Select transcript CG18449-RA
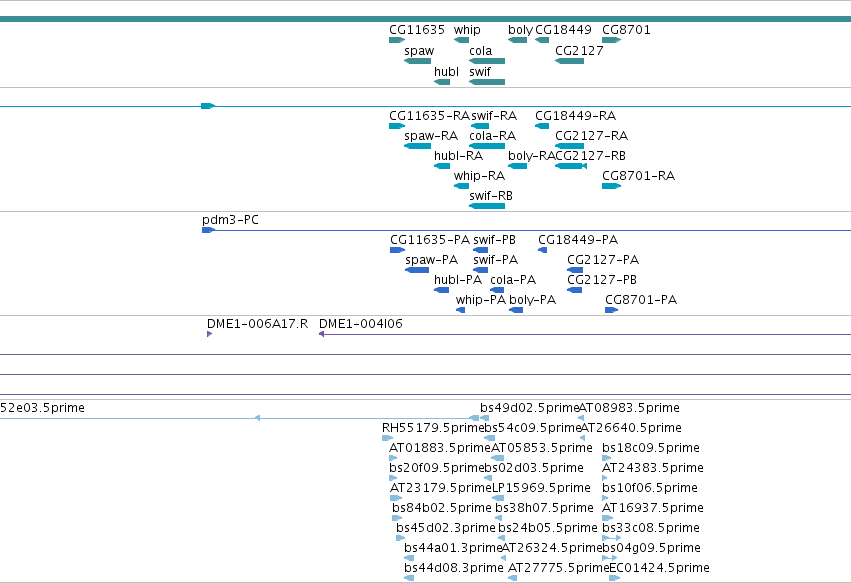Image resolution: width=851 pixels, height=583 pixels. point(542,126)
